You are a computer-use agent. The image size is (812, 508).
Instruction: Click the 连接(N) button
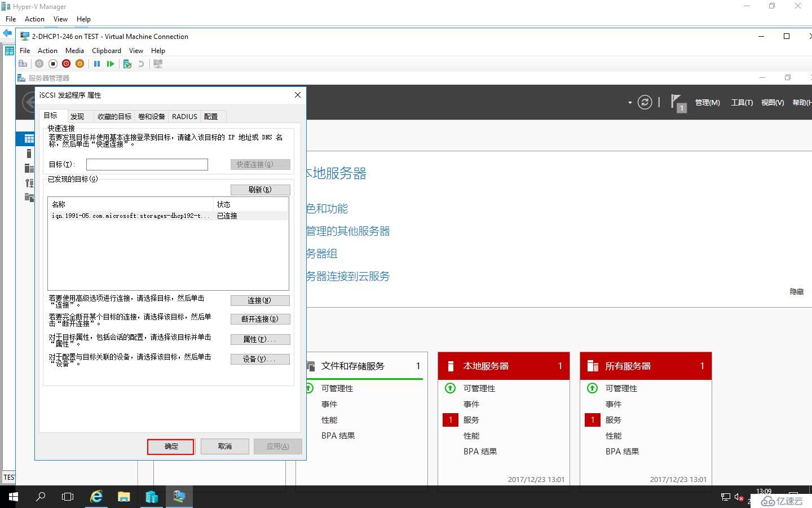click(x=260, y=300)
